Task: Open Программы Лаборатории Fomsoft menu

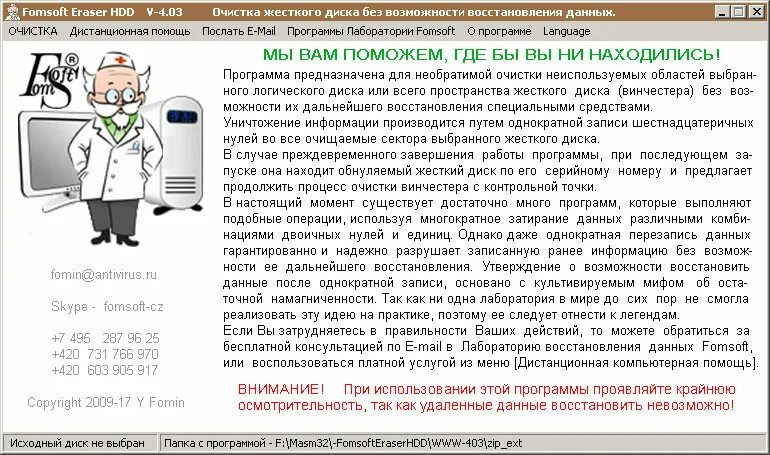Action: [x=371, y=31]
